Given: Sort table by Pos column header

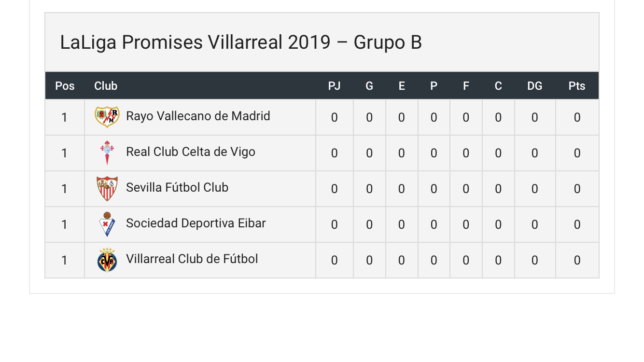Looking at the screenshot, I should (65, 86).
